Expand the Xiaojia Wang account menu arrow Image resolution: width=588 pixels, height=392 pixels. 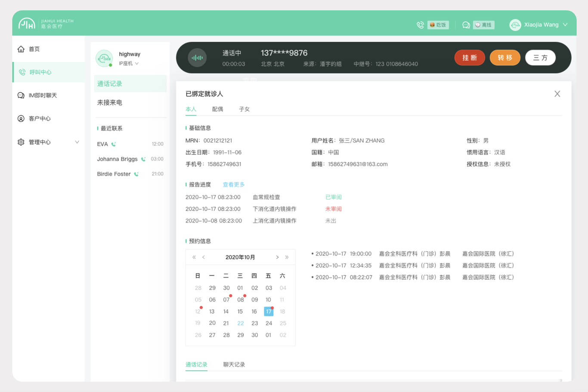[565, 25]
